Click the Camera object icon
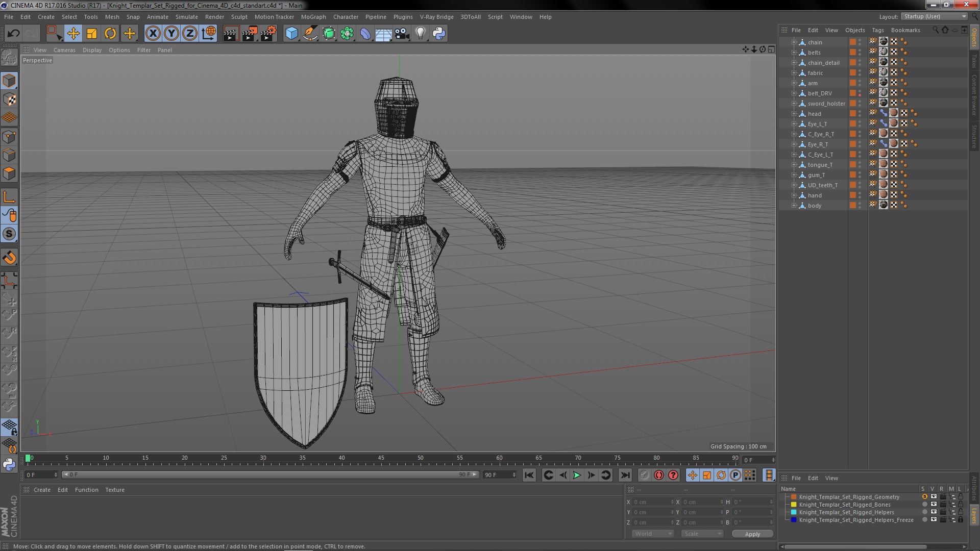The width and height of the screenshot is (980, 551). (x=402, y=34)
